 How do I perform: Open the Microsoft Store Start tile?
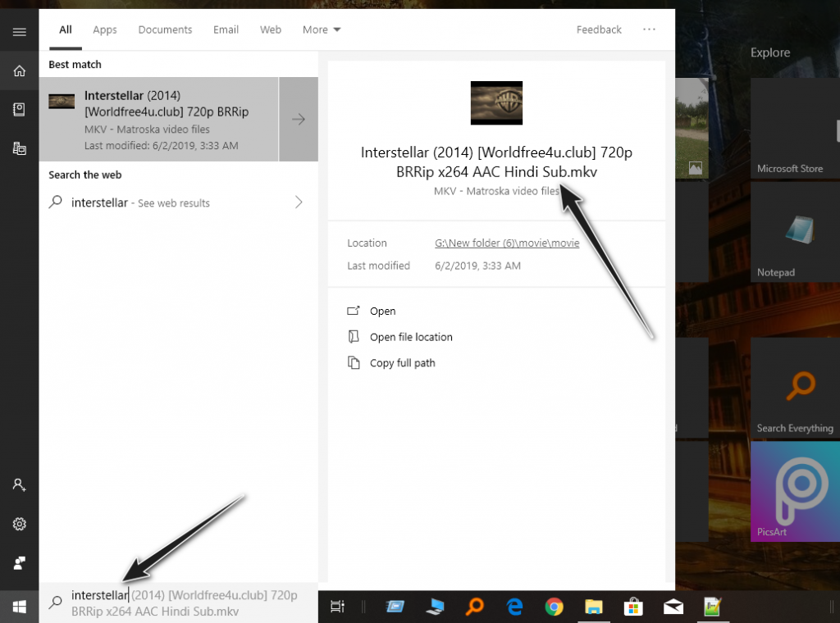coord(795,127)
